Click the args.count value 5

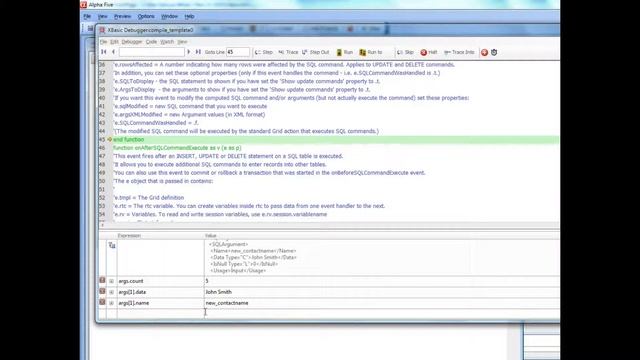[x=382, y=281]
